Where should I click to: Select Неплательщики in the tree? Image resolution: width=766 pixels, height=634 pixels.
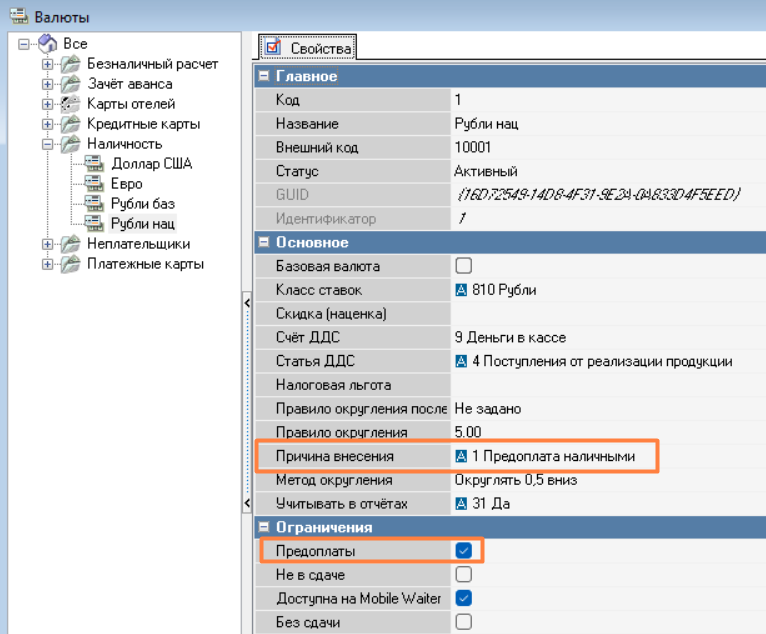click(x=138, y=244)
